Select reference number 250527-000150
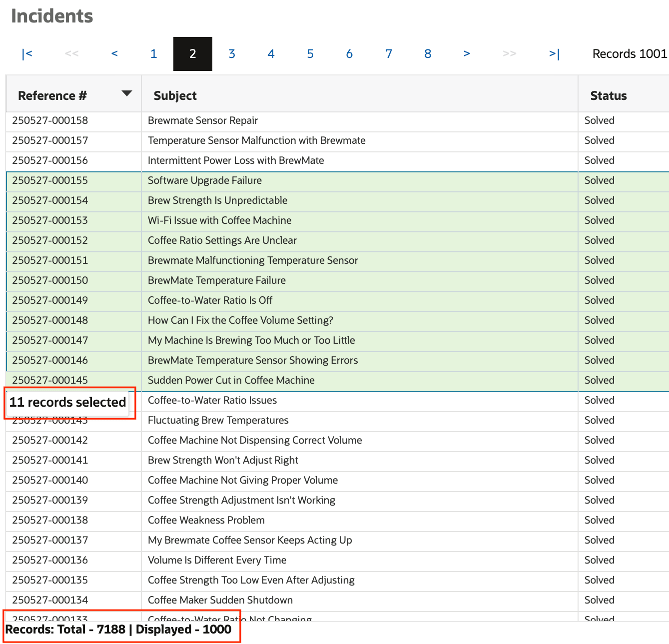The image size is (669, 644). coord(50,280)
